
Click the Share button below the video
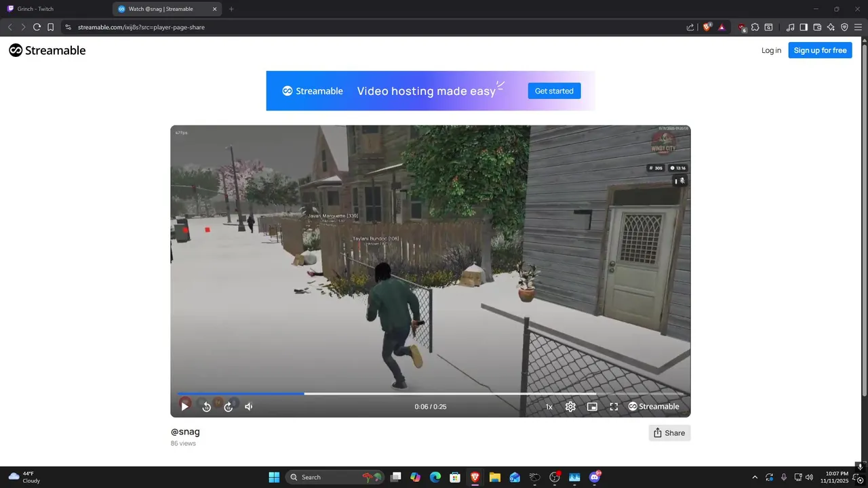pos(669,433)
